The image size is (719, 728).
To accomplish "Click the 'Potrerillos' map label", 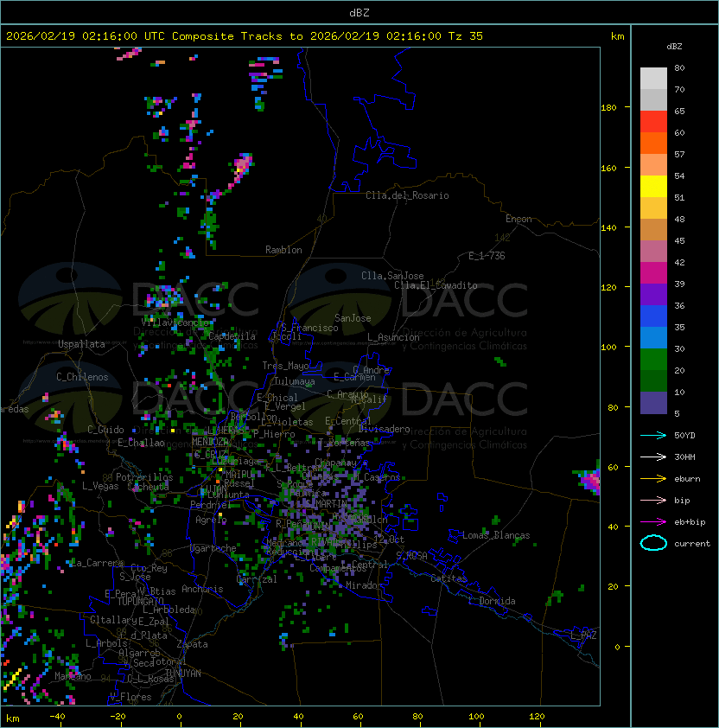I will 144,476.
